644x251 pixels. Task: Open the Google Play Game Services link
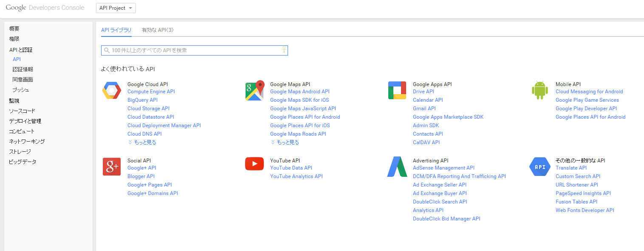pyautogui.click(x=587, y=100)
